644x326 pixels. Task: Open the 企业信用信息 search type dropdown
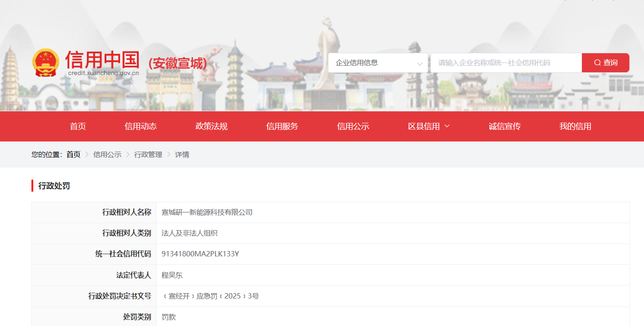pyautogui.click(x=378, y=63)
